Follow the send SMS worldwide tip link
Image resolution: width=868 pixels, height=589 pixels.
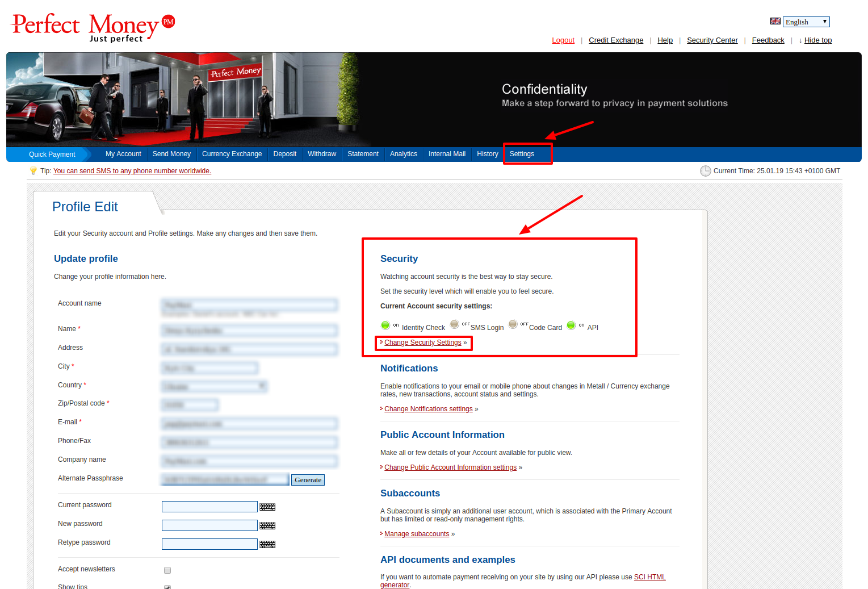click(x=132, y=171)
